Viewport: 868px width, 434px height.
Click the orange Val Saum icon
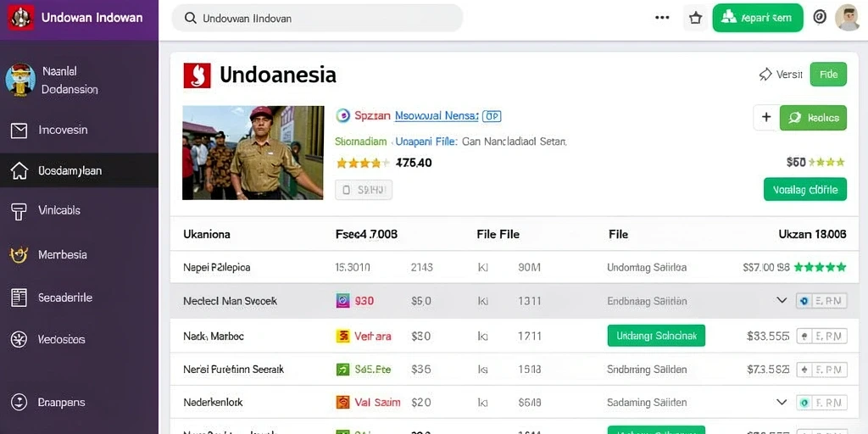click(342, 403)
